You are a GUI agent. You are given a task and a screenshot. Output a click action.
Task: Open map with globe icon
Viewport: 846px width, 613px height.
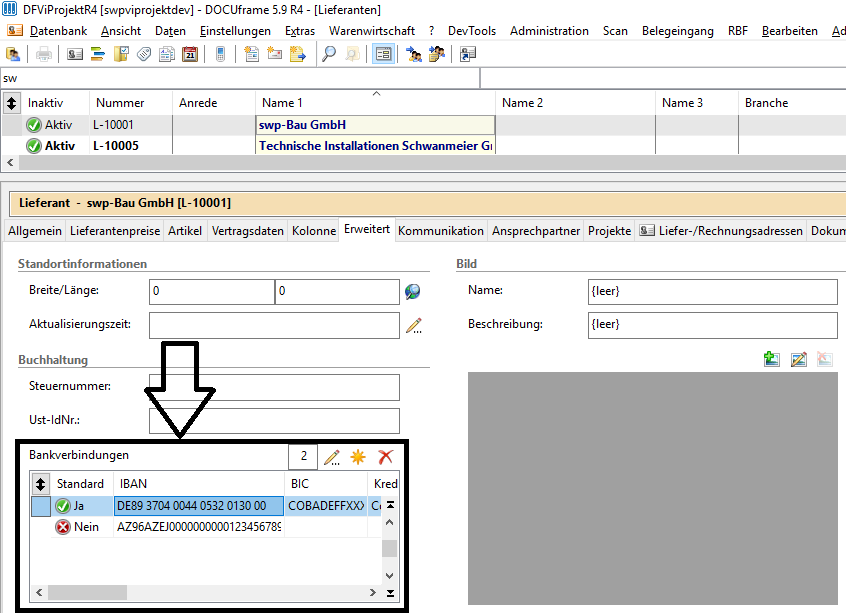413,291
